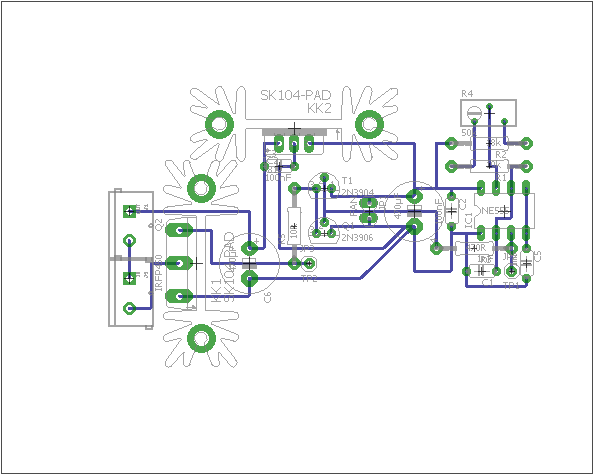
Task: Select the C6 capacitor designator
Action: 267,297
